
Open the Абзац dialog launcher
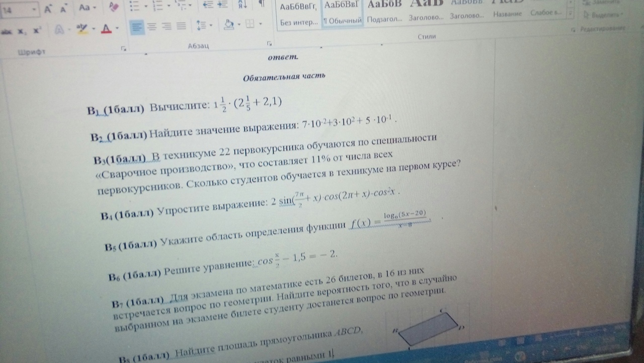(x=269, y=44)
